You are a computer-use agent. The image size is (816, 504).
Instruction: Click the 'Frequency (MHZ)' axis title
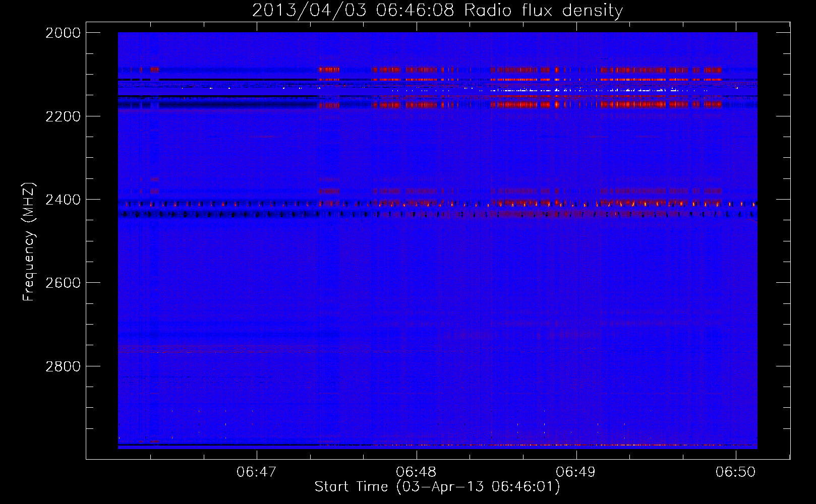[29, 242]
